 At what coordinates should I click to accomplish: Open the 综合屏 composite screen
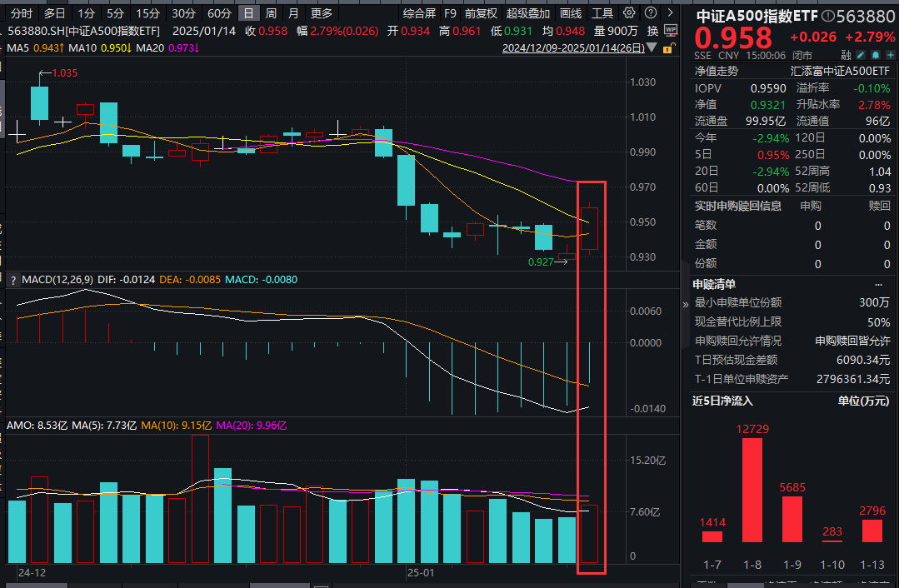point(421,12)
